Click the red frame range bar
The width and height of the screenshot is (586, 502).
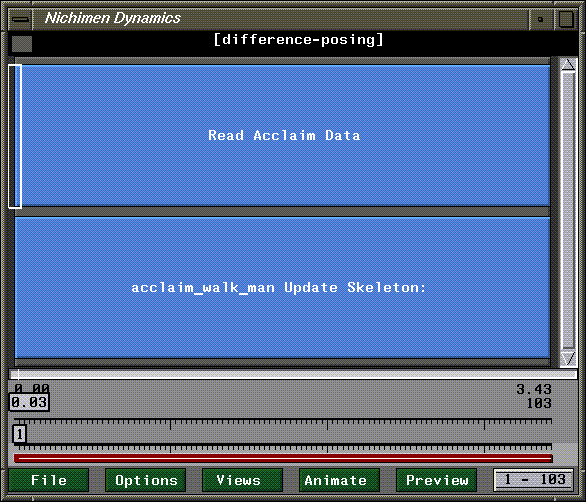pyautogui.click(x=283, y=458)
